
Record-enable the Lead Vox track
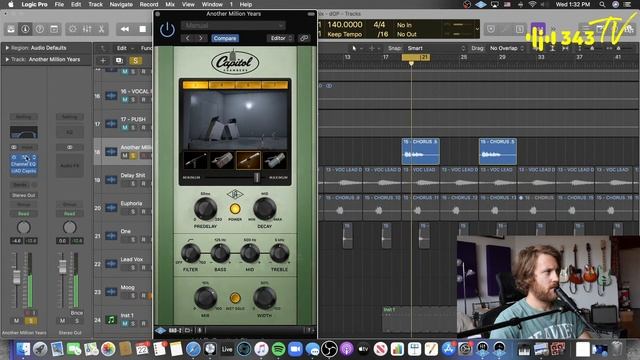[143, 267]
